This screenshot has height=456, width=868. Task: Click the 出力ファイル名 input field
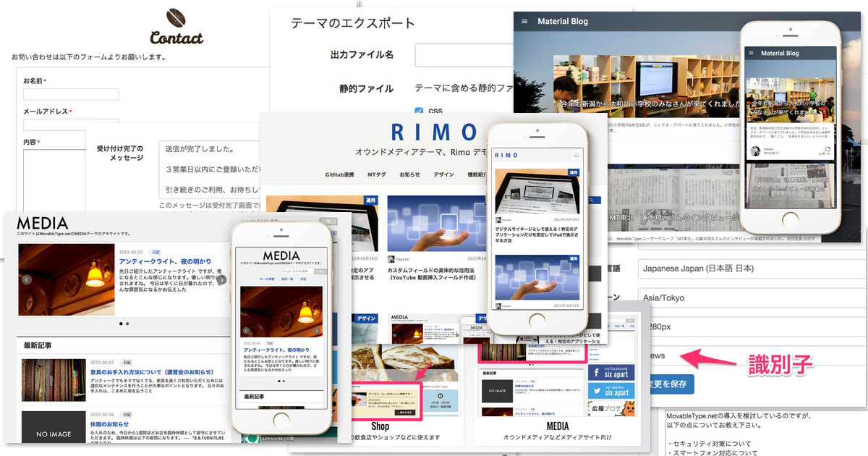coord(464,55)
